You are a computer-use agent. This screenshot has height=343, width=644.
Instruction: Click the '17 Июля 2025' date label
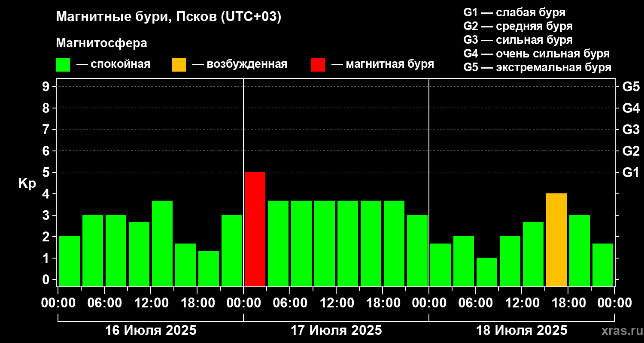(x=336, y=331)
